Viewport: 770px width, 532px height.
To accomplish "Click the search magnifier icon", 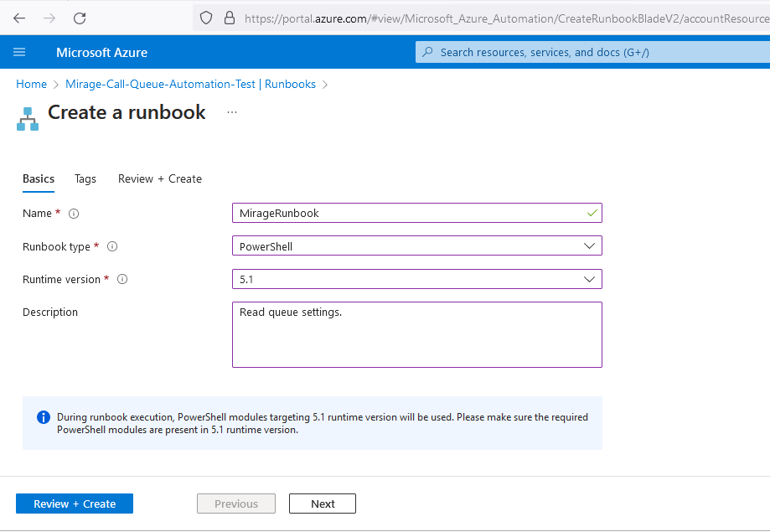I will point(427,52).
